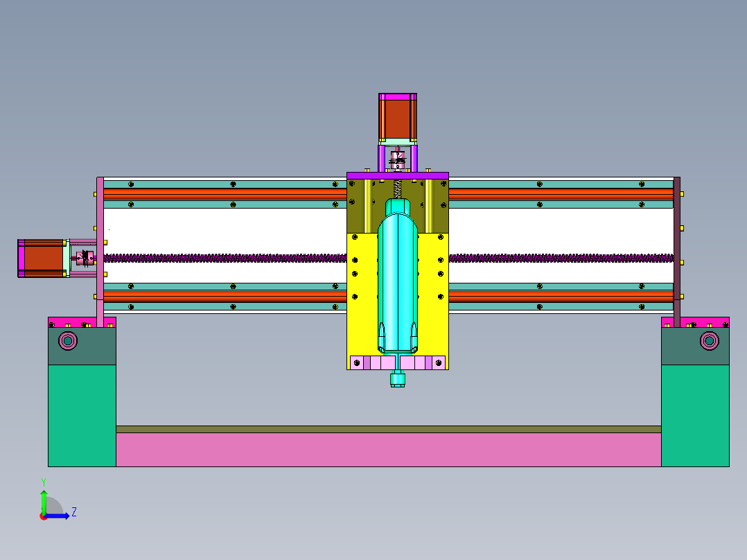Screen dimensions: 747x560
Task: Select the large pink base bed
Action: pos(389,449)
